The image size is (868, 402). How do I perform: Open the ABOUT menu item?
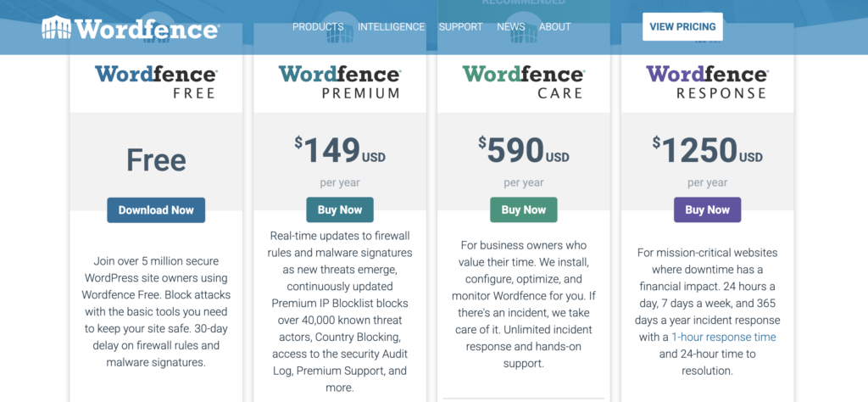[554, 26]
